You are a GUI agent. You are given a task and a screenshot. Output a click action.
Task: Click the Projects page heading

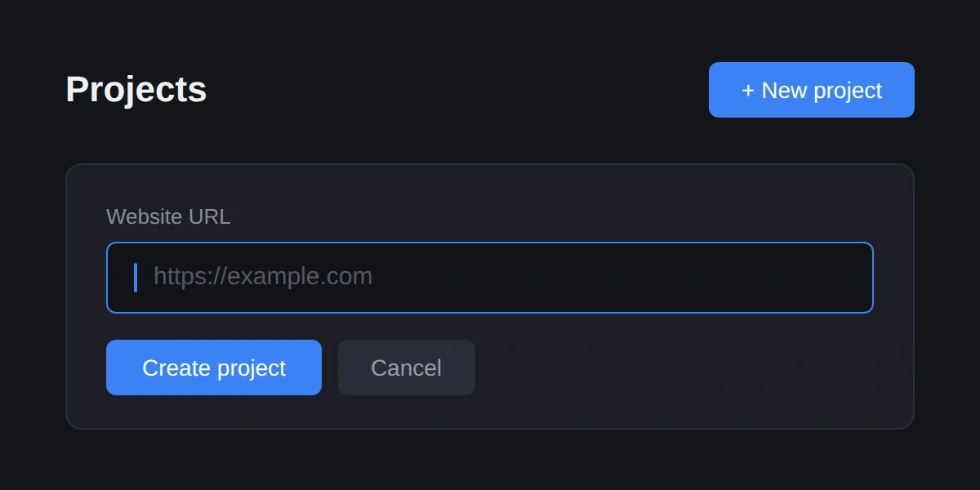[136, 90]
